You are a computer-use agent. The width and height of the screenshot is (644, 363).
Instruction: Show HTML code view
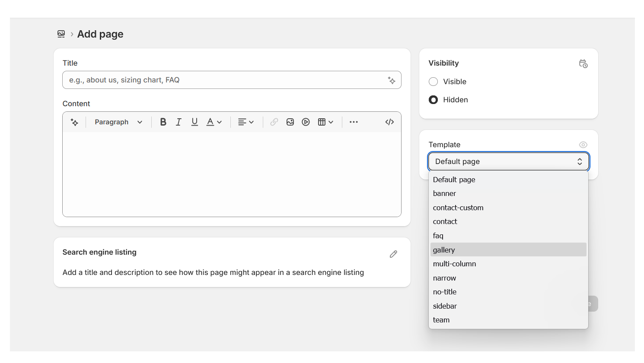point(389,122)
